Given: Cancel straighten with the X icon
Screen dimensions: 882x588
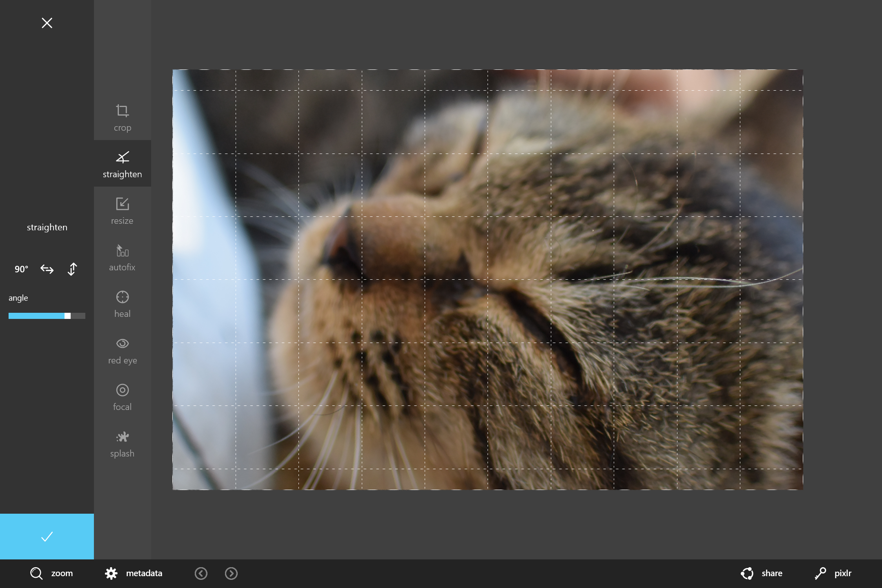Looking at the screenshot, I should point(47,23).
